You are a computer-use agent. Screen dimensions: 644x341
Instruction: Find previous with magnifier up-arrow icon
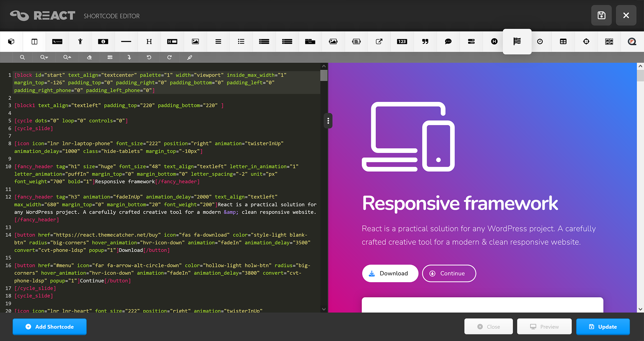[x=67, y=57]
